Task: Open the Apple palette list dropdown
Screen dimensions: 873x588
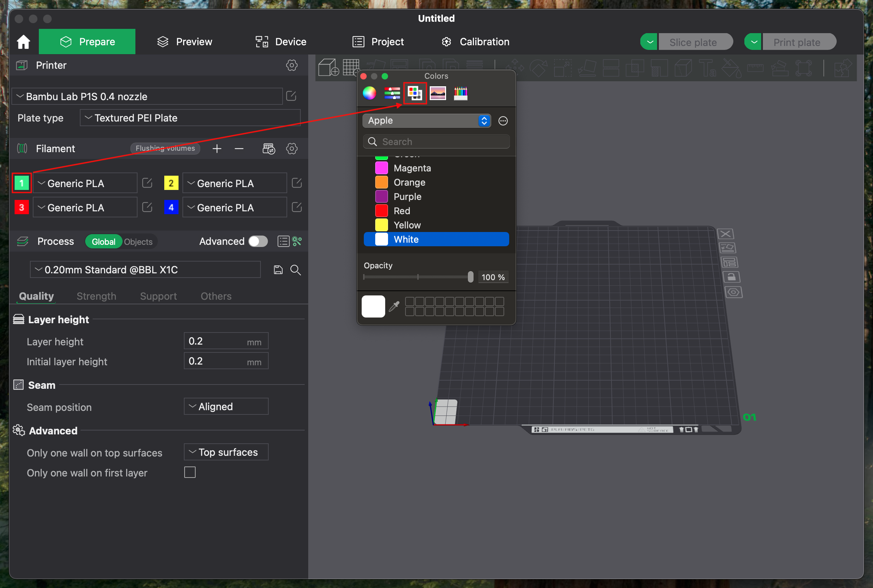Action: (x=427, y=120)
